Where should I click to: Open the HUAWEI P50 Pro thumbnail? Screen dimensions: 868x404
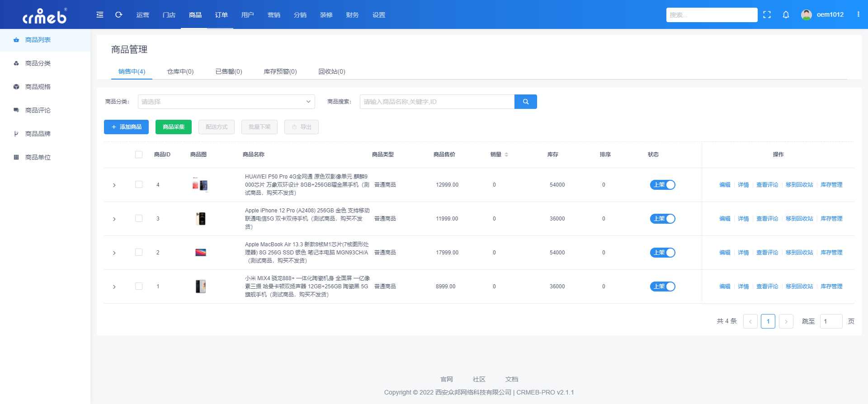pos(200,185)
